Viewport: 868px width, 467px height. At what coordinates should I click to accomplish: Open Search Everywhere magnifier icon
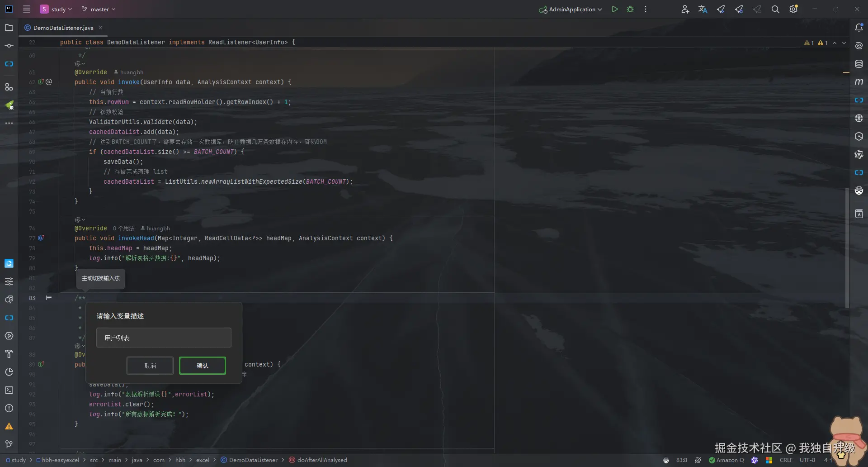(775, 9)
